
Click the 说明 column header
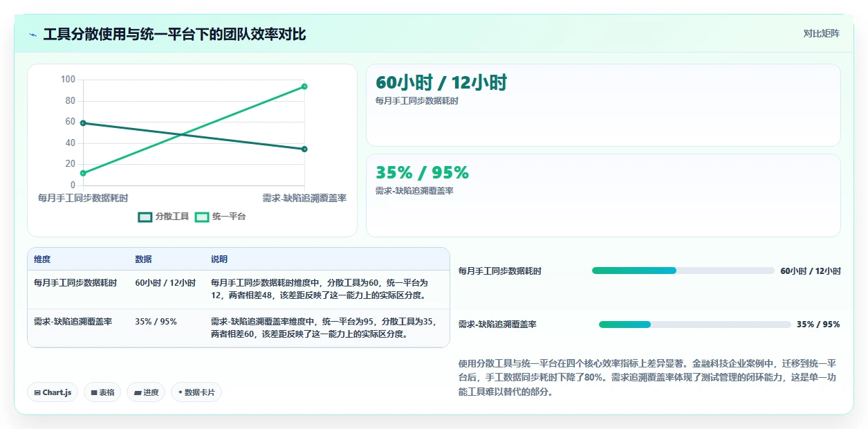click(219, 259)
